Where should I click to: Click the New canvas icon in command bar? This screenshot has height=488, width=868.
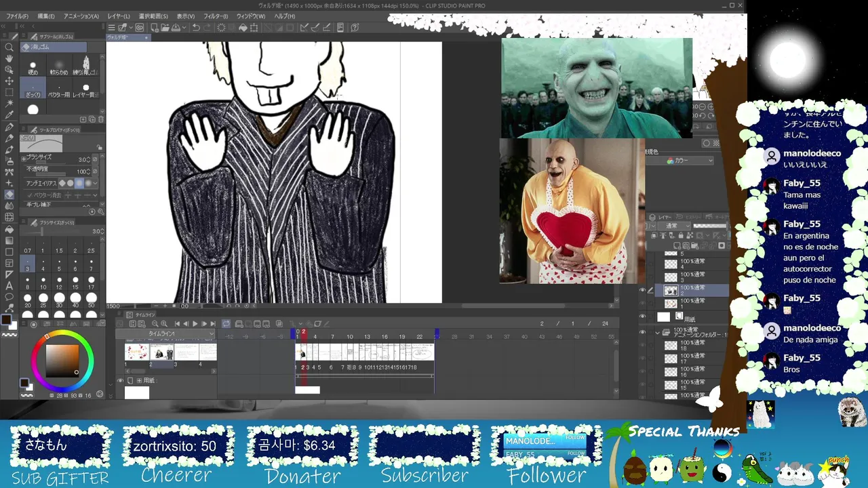(155, 28)
